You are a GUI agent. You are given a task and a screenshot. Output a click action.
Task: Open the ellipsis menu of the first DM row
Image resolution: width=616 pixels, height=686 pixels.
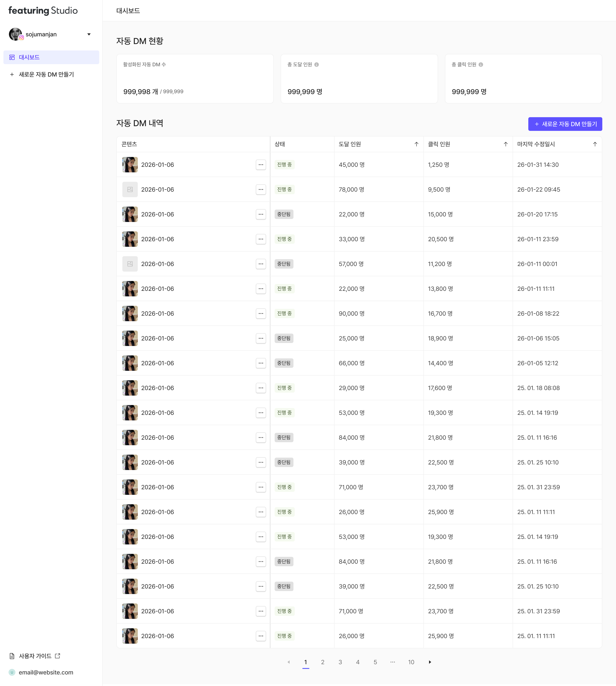pos(261,165)
